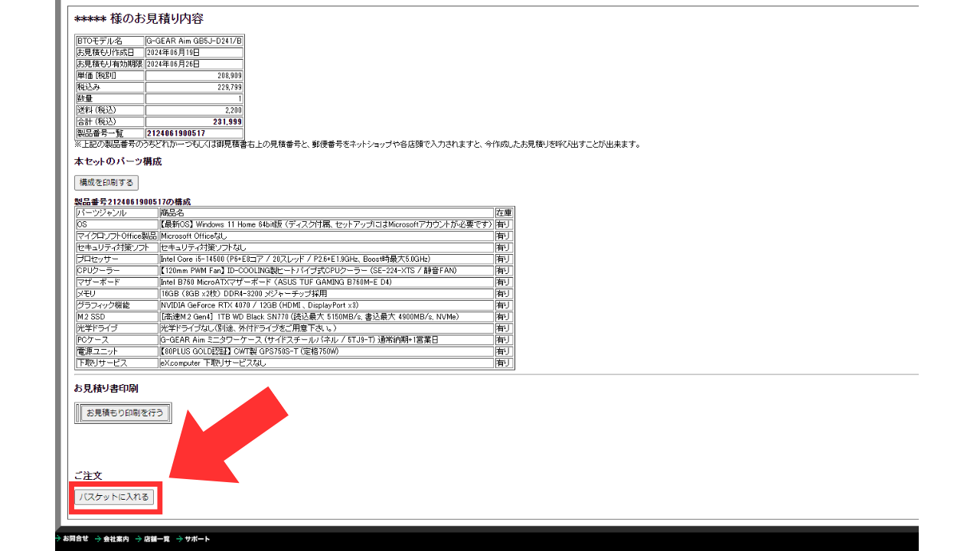Click the 16GB DDR4-3200 memory row

[325, 294]
